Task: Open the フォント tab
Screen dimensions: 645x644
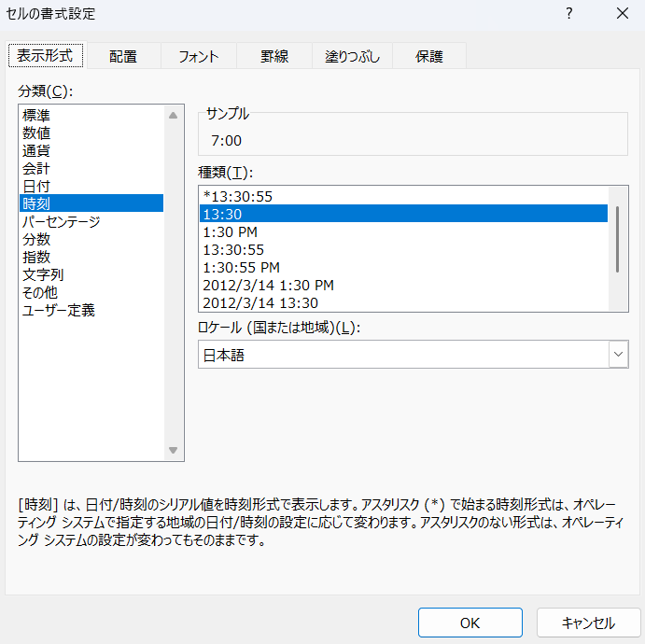Action: click(x=198, y=56)
